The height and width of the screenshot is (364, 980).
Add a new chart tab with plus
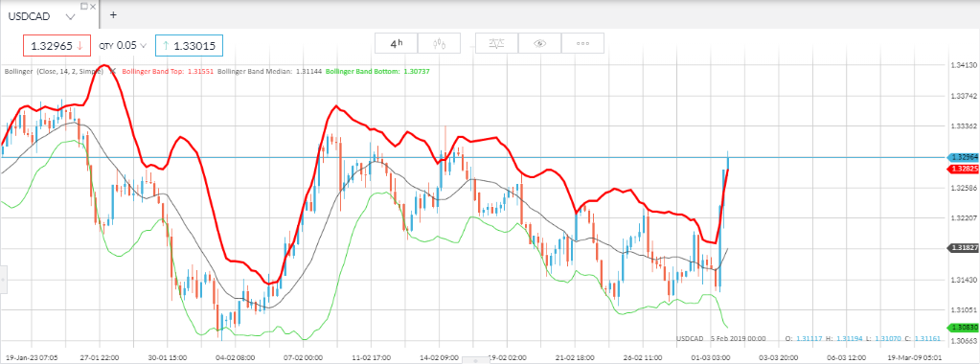click(113, 15)
